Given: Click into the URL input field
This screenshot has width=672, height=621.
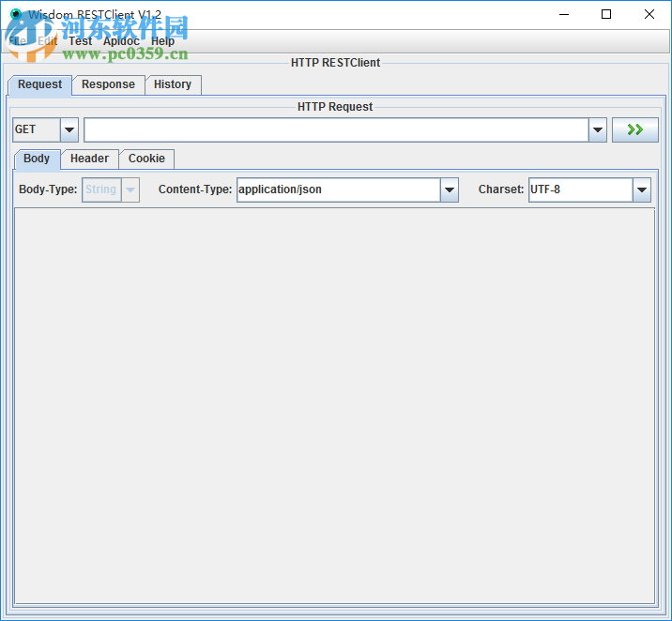Looking at the screenshot, I should pos(336,129).
